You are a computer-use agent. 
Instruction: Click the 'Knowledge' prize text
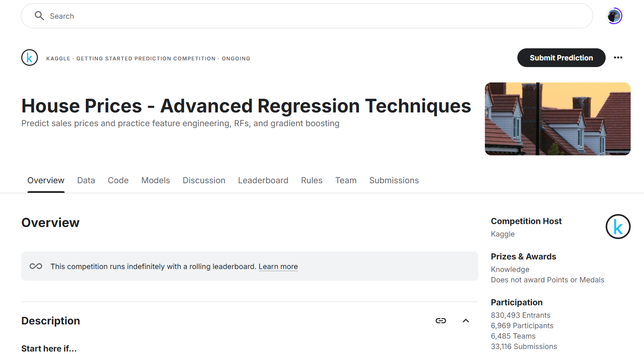[510, 269]
